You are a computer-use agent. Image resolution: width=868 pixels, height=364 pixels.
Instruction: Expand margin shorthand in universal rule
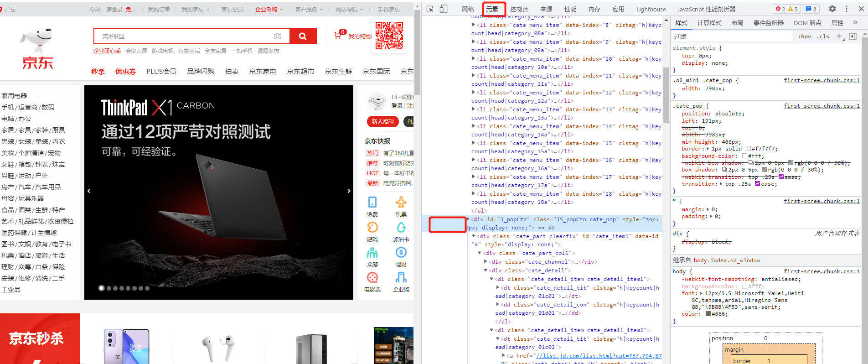tap(708, 209)
